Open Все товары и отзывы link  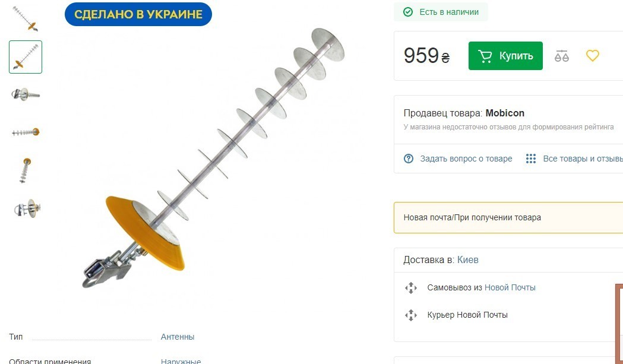point(583,159)
